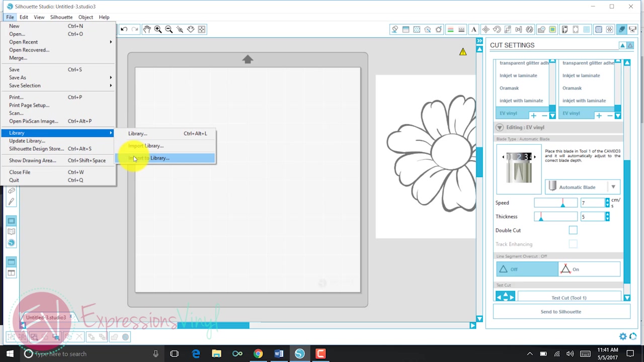Click the Undo arrow in the toolbar
Screen dimensions: 644x362
124,29
